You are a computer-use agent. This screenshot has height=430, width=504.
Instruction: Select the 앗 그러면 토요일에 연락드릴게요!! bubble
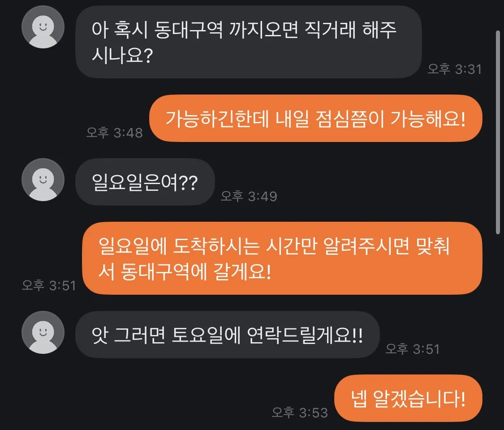(227, 335)
